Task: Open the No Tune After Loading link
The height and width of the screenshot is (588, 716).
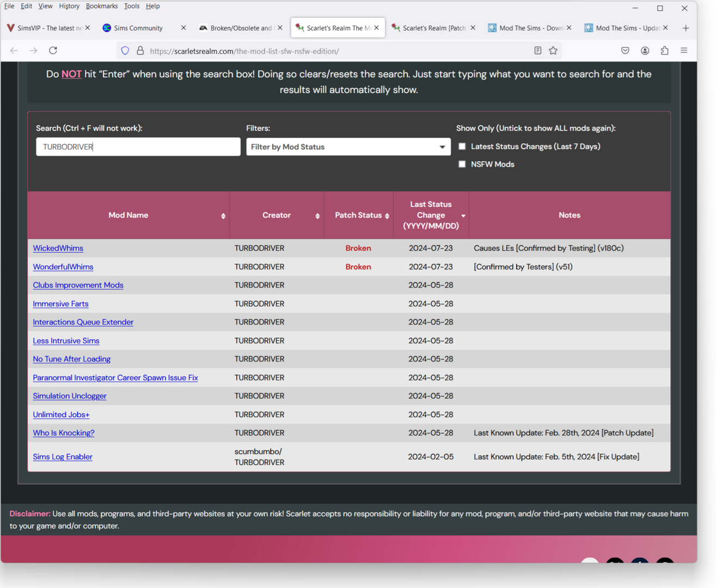Action: [x=71, y=359]
